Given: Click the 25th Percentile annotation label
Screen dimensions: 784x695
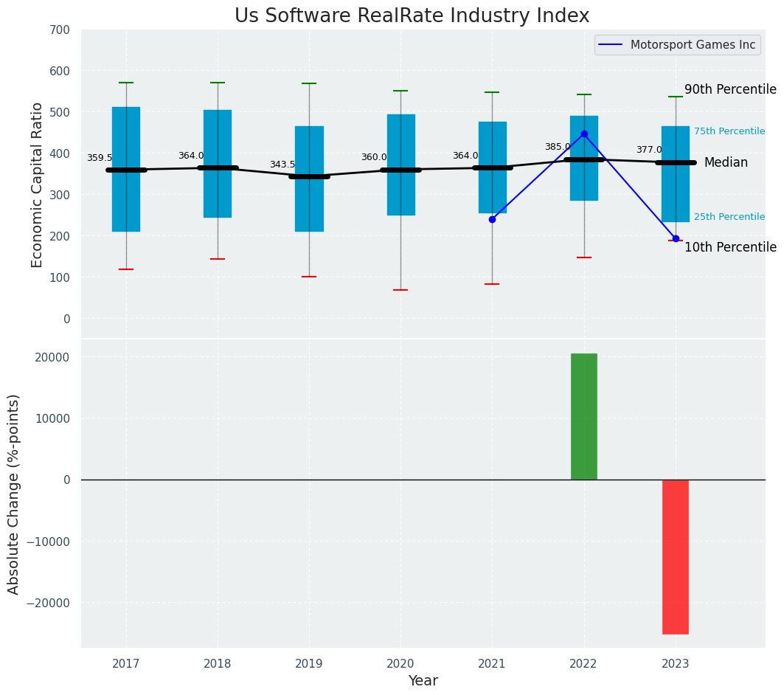Looking at the screenshot, I should coord(729,217).
